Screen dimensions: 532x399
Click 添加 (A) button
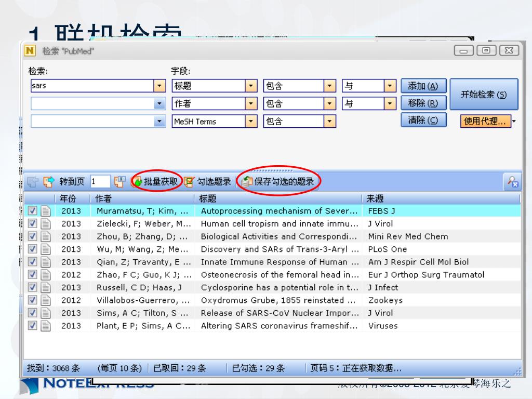click(x=423, y=86)
